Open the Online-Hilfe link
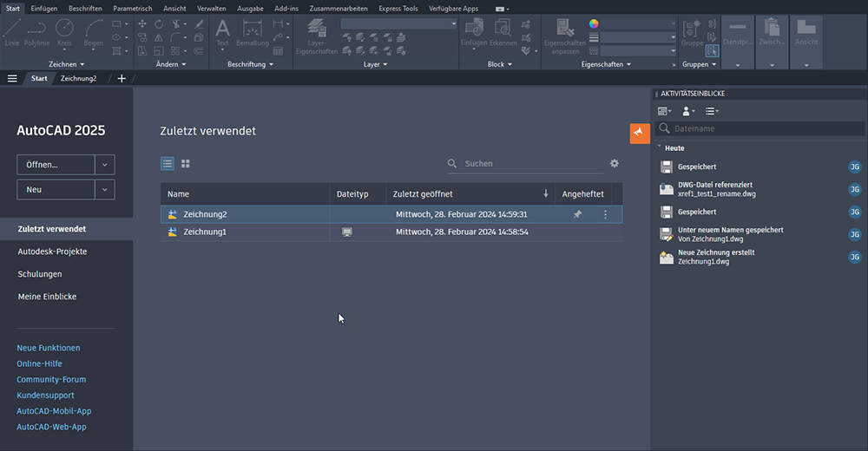Viewport: 868px width, 451px height. click(x=39, y=363)
